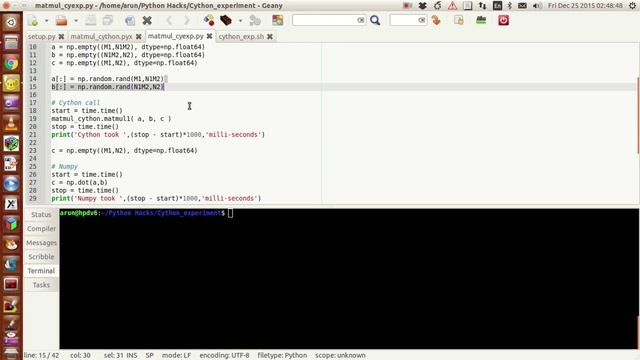The image size is (640, 360).
Task: Open the new-file template dropdown arrow
Action: click(47, 20)
